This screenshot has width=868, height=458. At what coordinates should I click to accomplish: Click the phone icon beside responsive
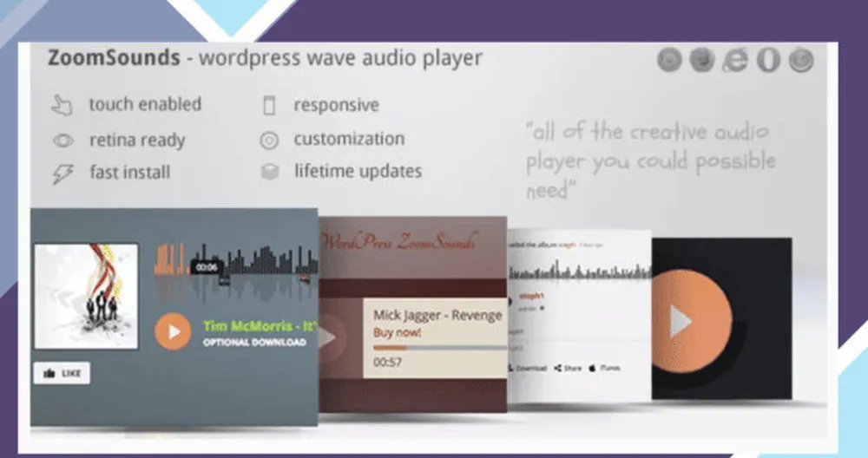[x=269, y=107]
